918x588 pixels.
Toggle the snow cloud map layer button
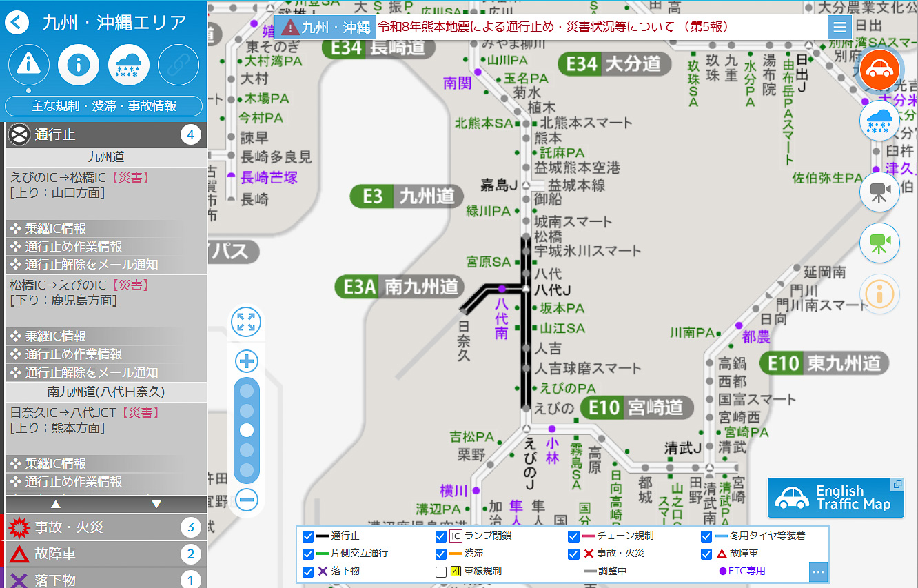(879, 121)
